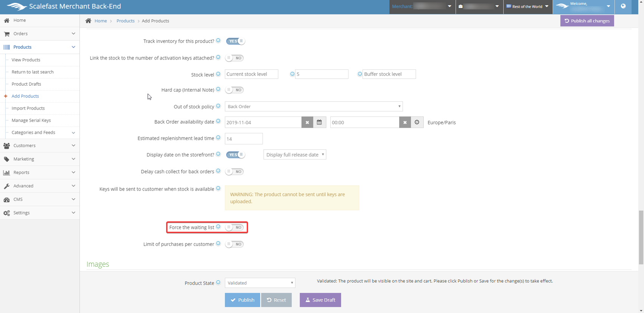Clear the Back Order availability date field
Viewport: 644px width, 313px height.
tap(307, 122)
